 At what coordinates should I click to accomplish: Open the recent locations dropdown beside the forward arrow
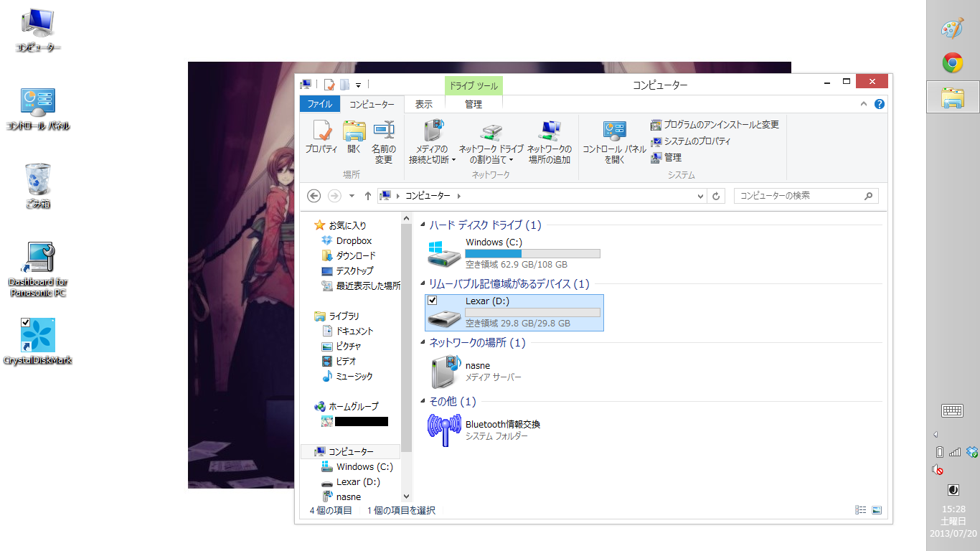(x=352, y=196)
